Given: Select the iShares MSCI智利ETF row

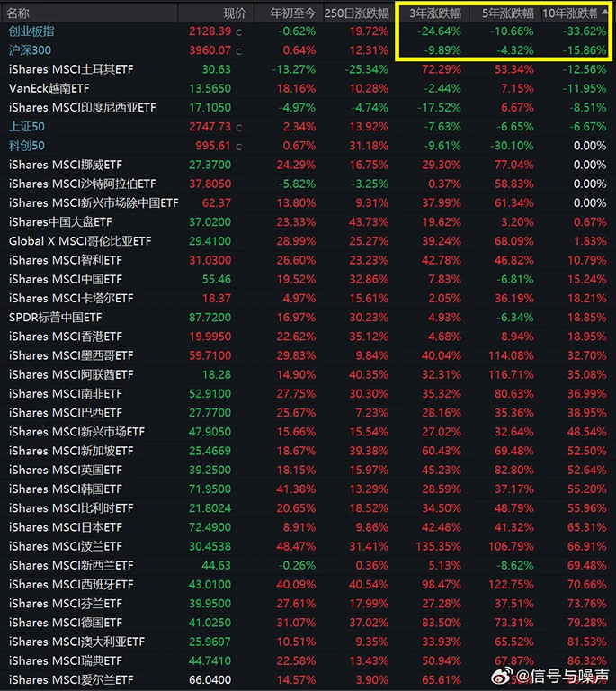Looking at the screenshot, I should tap(308, 260).
